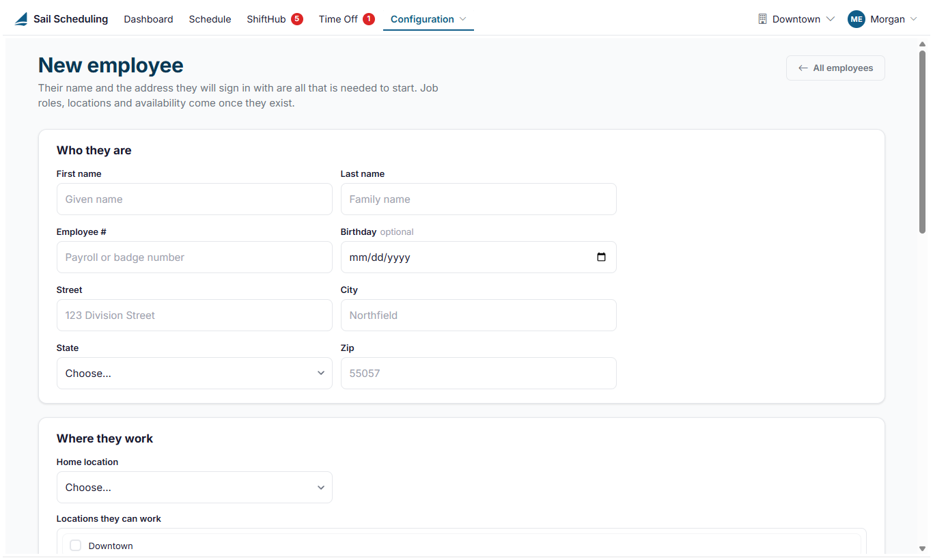Focus the Street address field

tap(195, 316)
